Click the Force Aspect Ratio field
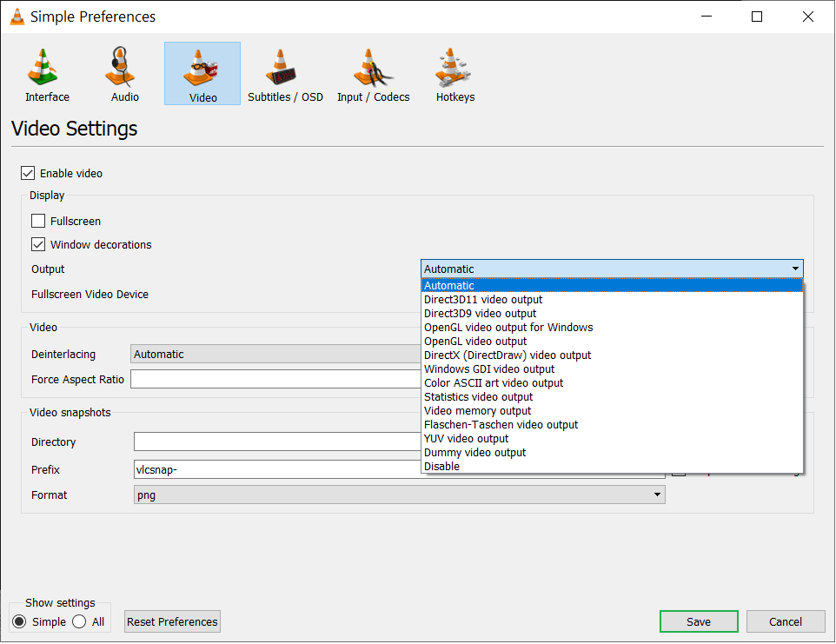836x644 pixels. [276, 380]
